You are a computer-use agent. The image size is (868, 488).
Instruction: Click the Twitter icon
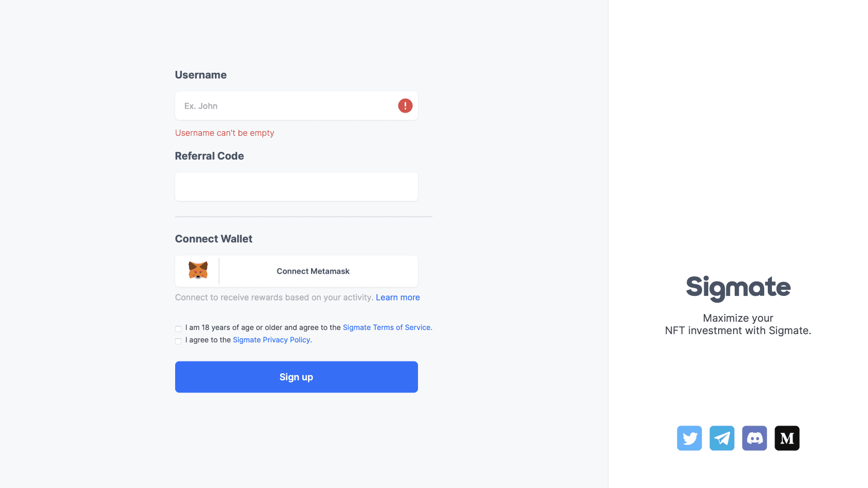(689, 438)
